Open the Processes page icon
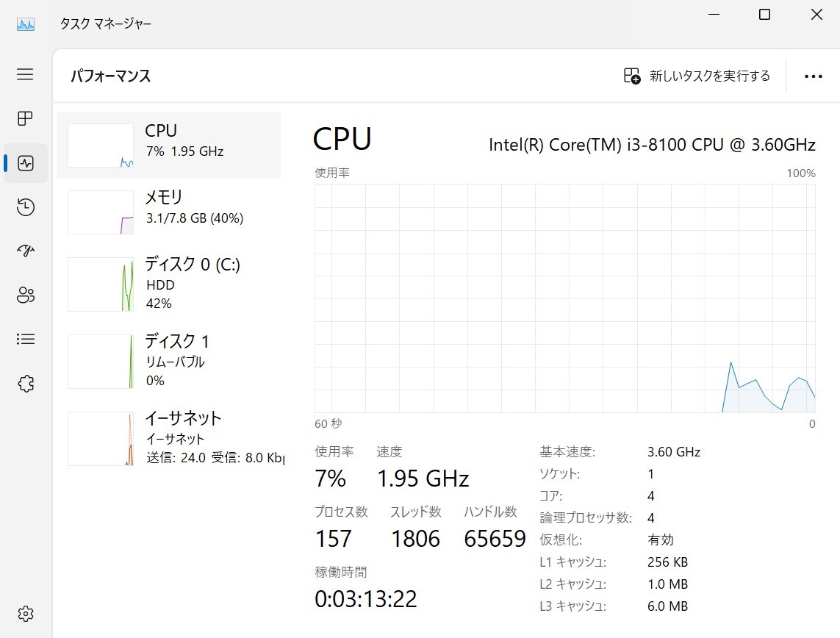 coord(26,118)
